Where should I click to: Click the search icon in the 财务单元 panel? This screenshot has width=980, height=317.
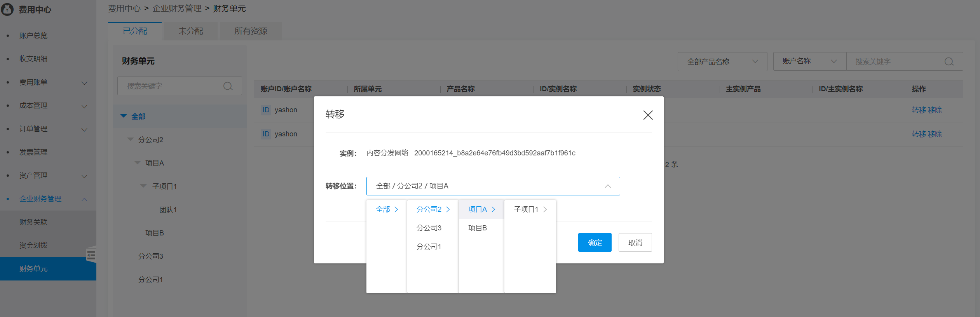228,86
